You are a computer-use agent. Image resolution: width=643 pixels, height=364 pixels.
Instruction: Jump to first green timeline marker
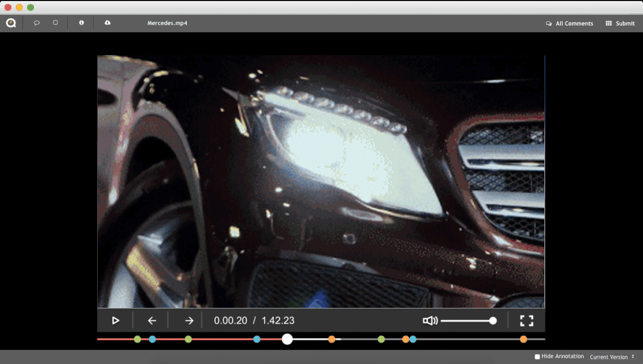point(137,339)
